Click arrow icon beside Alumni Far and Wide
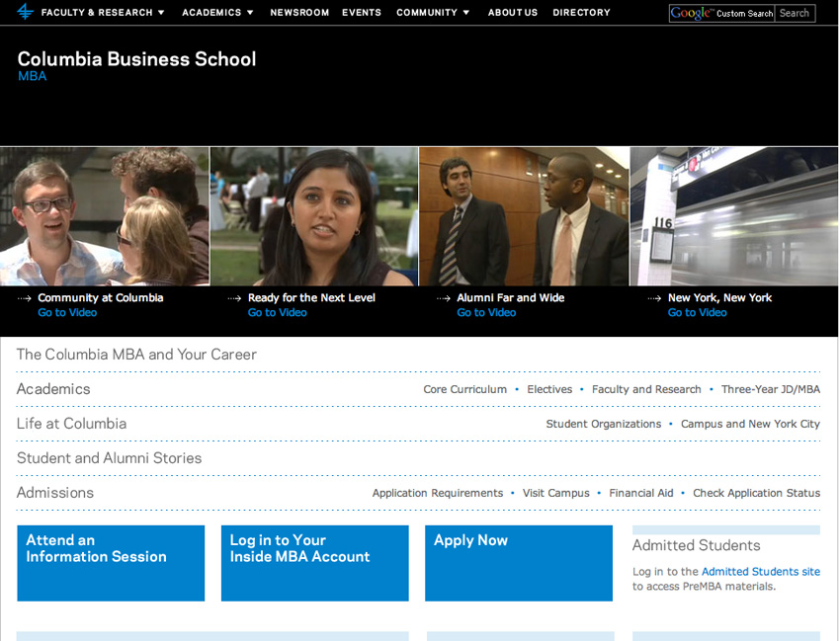The height and width of the screenshot is (641, 840). [x=444, y=298]
